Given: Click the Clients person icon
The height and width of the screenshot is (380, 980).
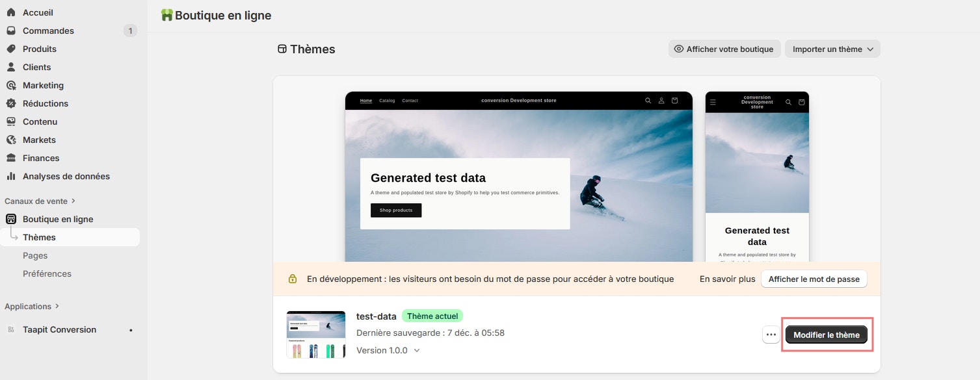Looking at the screenshot, I should (10, 67).
